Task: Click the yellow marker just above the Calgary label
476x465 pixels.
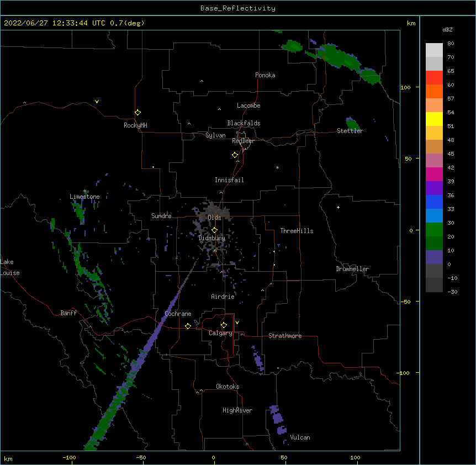Action: [x=224, y=325]
